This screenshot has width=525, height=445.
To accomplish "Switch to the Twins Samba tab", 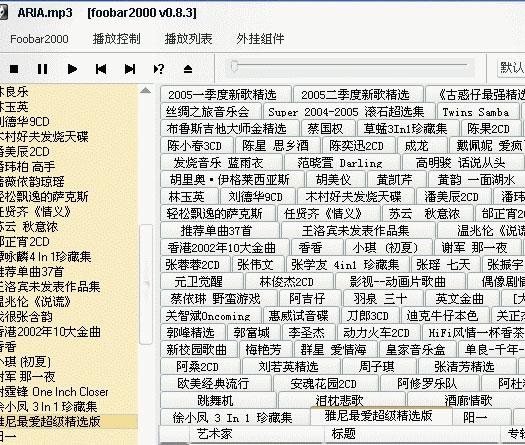I will click(x=478, y=112).
